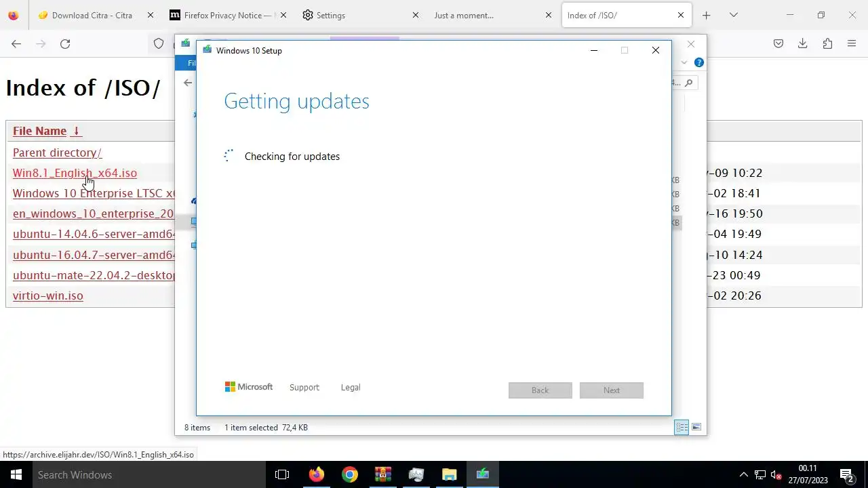Open Google Chrome from the taskbar

[x=349, y=474]
